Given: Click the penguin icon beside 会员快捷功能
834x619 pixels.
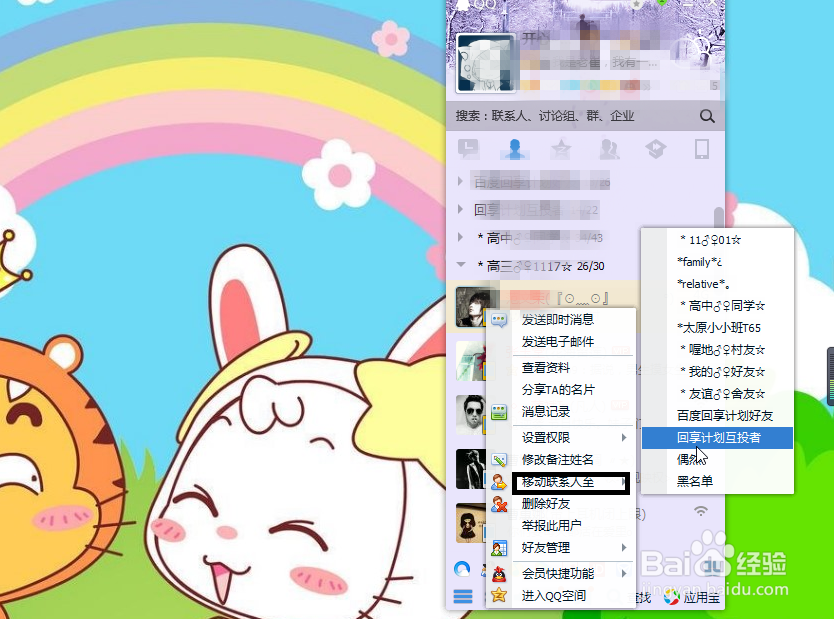Looking at the screenshot, I should (499, 574).
